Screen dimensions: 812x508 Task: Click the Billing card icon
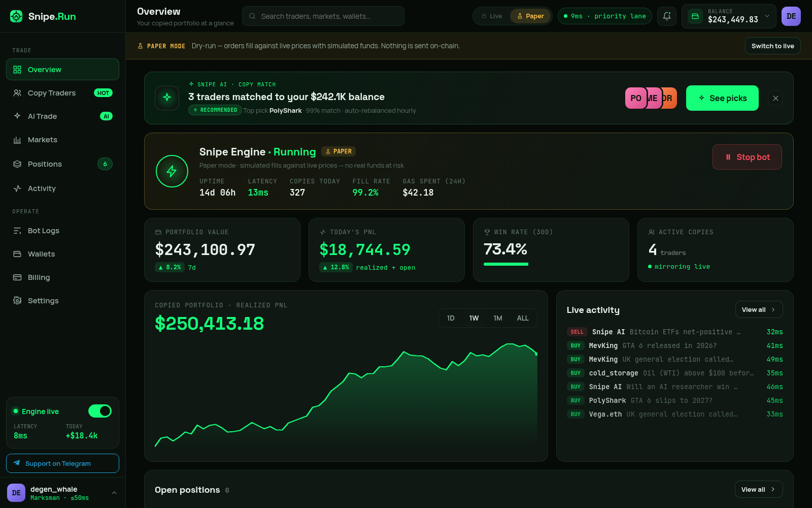[17, 277]
